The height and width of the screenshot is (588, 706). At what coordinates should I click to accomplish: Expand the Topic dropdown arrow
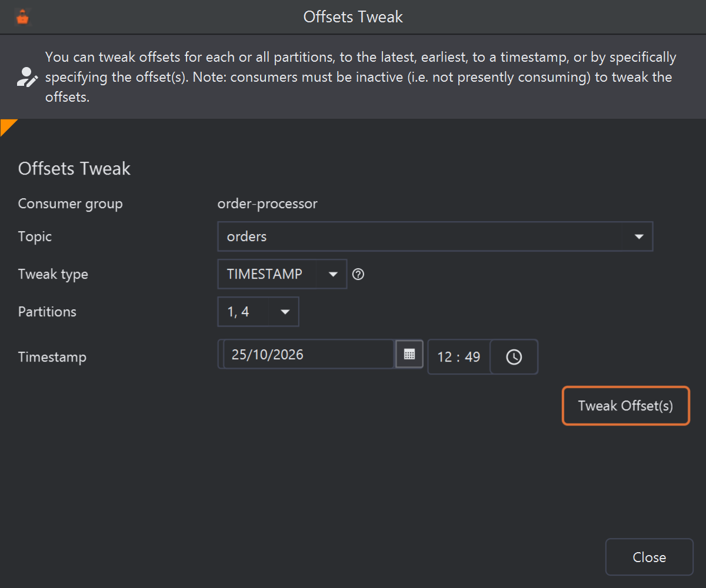639,236
